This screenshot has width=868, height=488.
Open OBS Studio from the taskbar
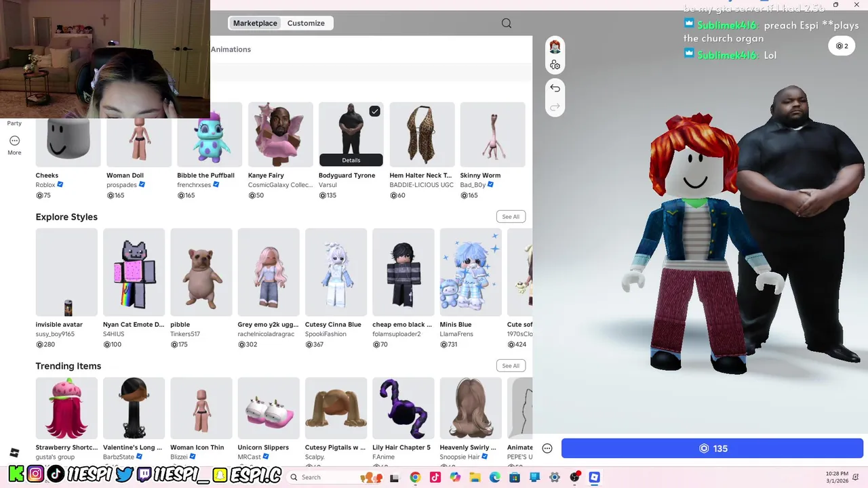point(575,477)
